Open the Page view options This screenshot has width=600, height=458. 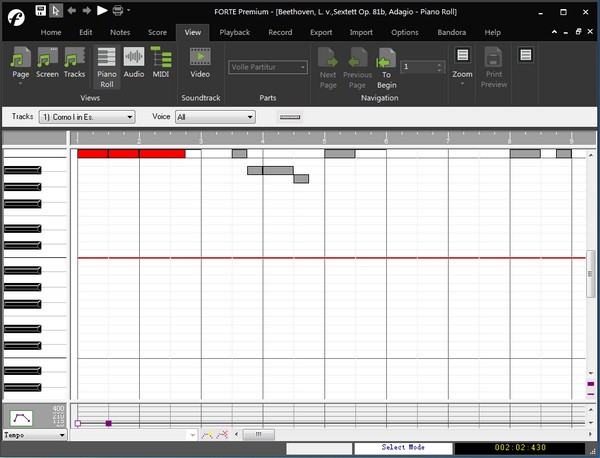pyautogui.click(x=20, y=67)
